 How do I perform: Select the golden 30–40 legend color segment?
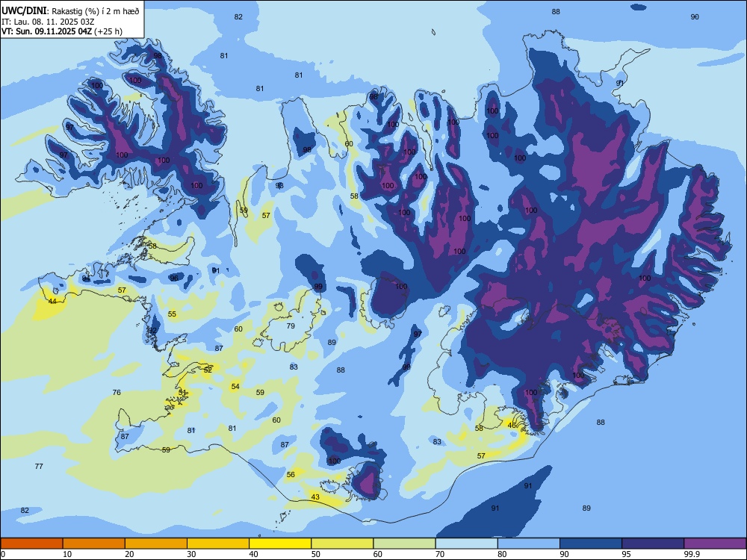click(x=218, y=544)
